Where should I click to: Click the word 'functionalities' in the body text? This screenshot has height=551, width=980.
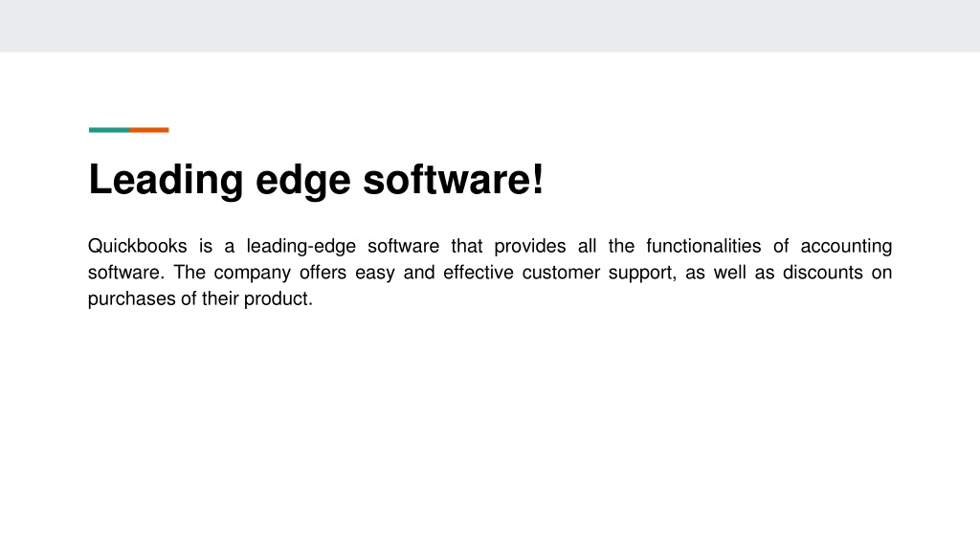[x=703, y=246]
